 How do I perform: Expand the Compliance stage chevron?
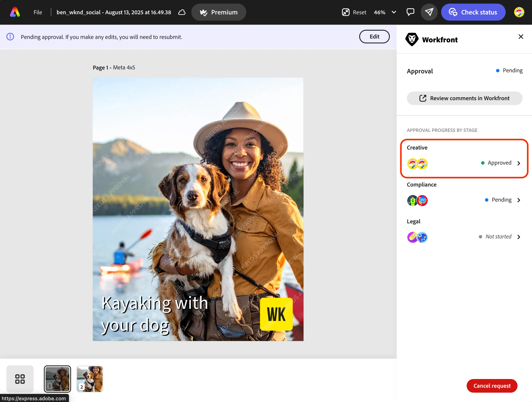(519, 200)
